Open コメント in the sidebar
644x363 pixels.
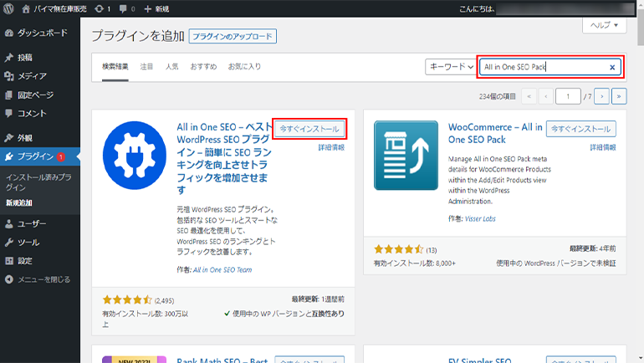(40, 114)
